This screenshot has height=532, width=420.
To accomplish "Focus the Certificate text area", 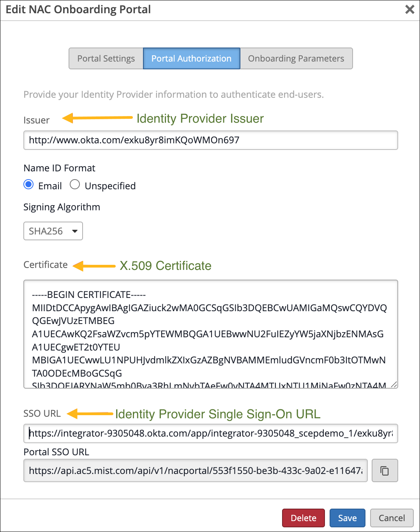I will [210, 334].
